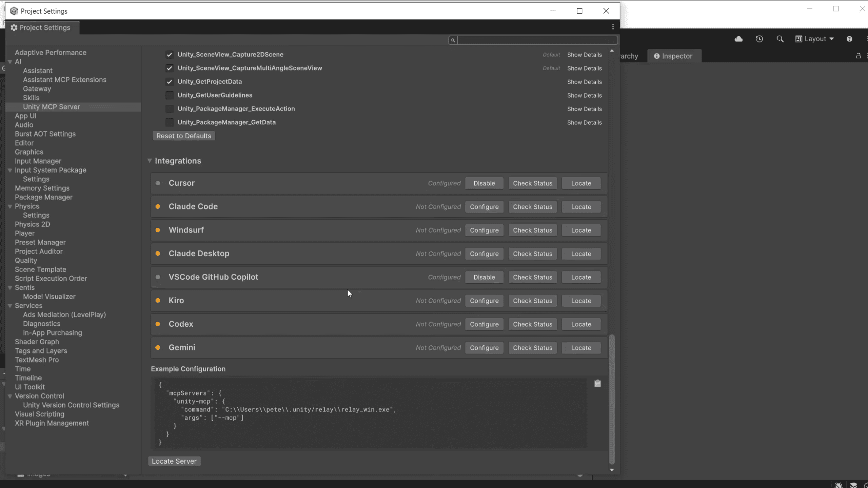Click inside the example configuration JSON

click(371, 413)
